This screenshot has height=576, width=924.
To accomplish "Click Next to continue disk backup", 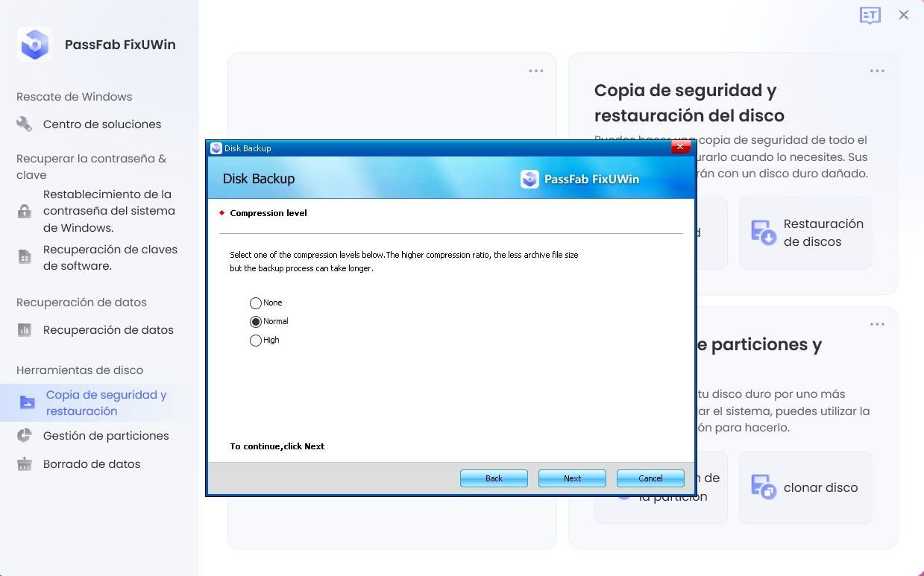I will [572, 478].
